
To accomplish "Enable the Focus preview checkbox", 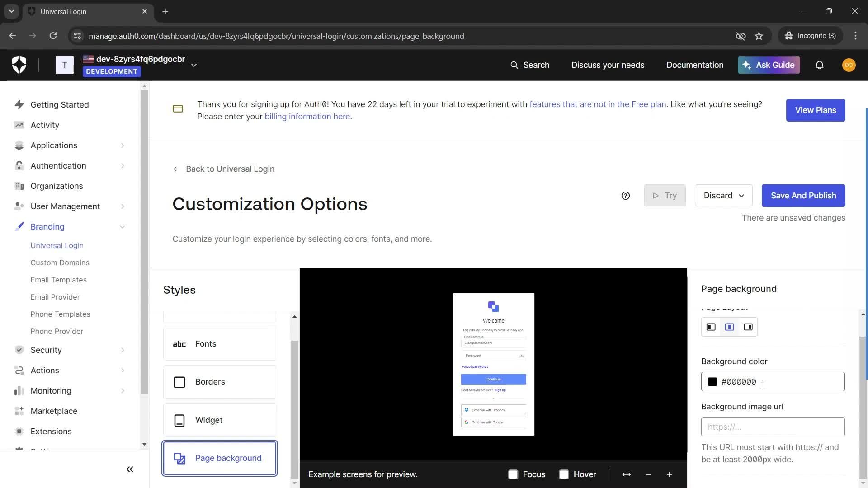I will click(x=513, y=474).
